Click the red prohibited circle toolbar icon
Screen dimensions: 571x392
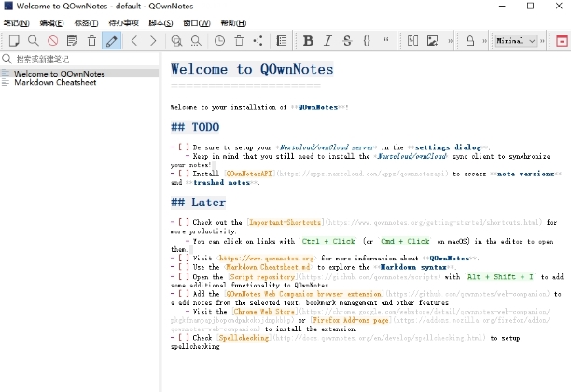(x=53, y=40)
